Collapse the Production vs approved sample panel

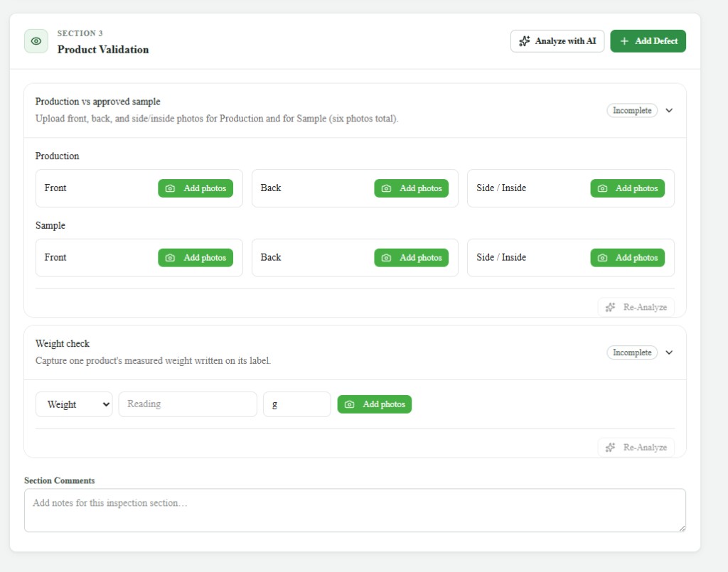pos(669,110)
